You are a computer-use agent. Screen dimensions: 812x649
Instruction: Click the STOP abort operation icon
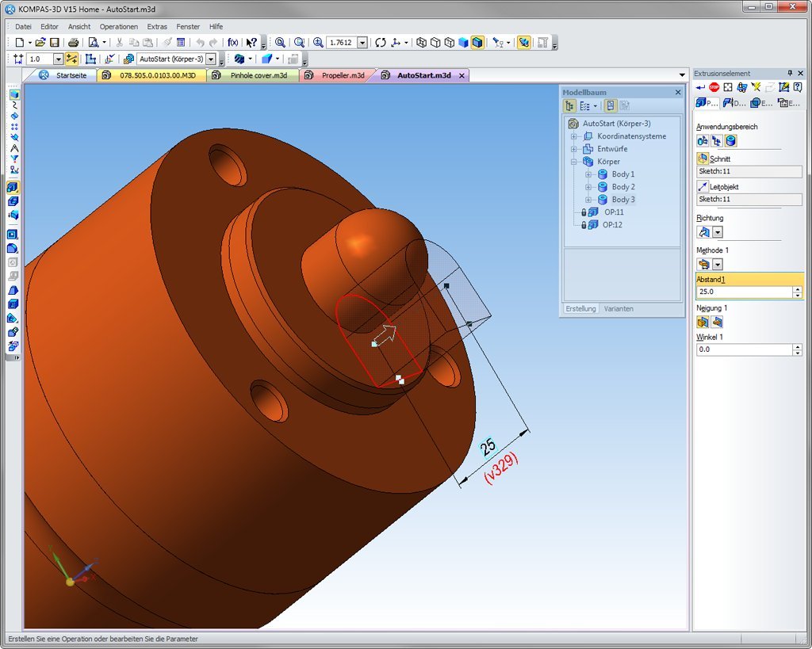pyautogui.click(x=714, y=87)
